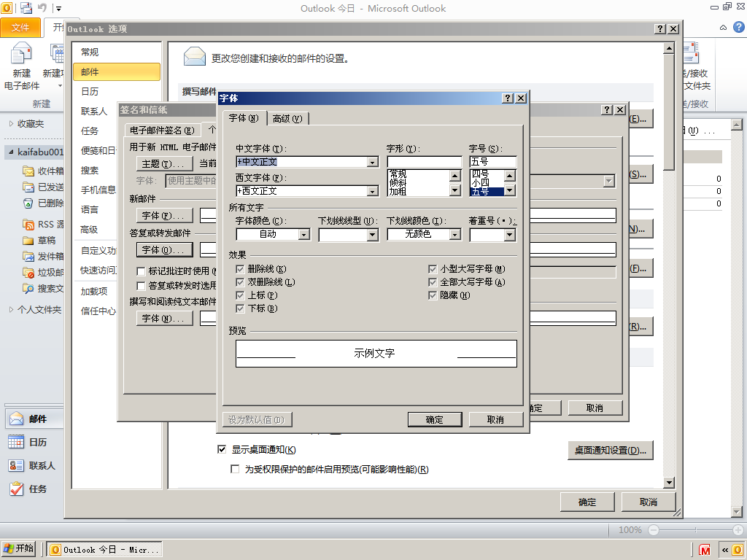The image size is (747, 560).
Task: Open the Underline style (下划线线型) dropdown
Action: (x=373, y=234)
